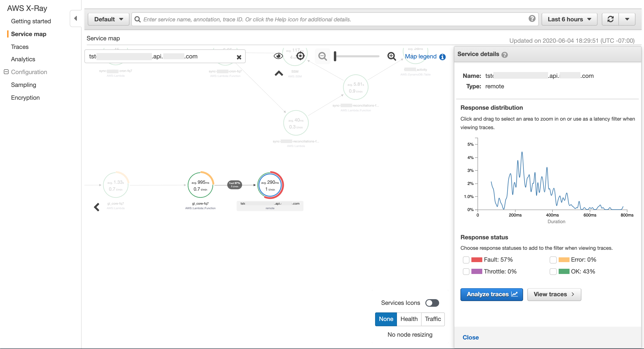The height and width of the screenshot is (349, 644).
Task: Focus the filter expression search field
Action: 335,19
